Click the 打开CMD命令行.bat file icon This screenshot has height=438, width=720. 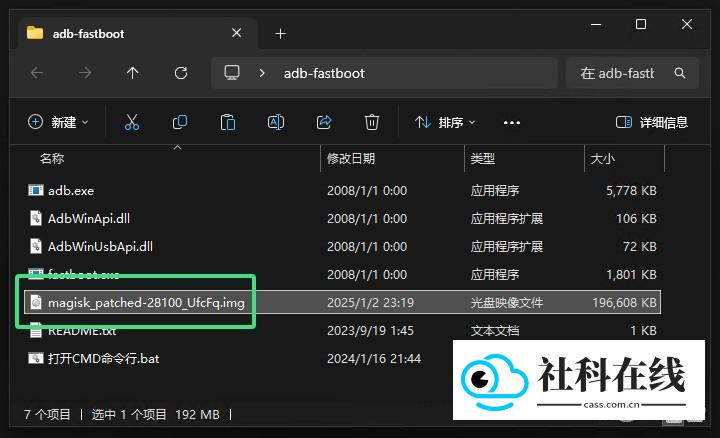(36, 358)
